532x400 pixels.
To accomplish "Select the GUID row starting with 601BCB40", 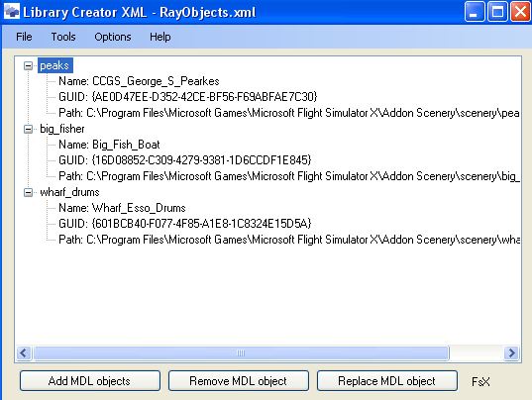I will (185, 224).
